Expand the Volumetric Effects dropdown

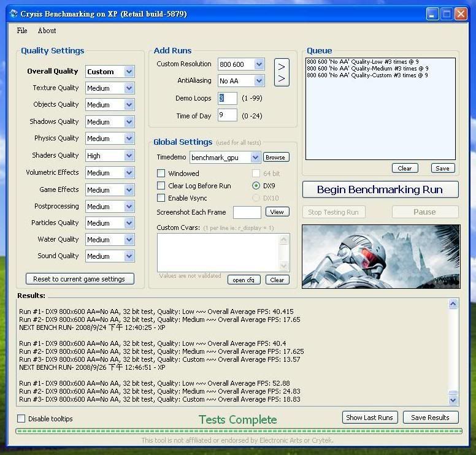[129, 173]
